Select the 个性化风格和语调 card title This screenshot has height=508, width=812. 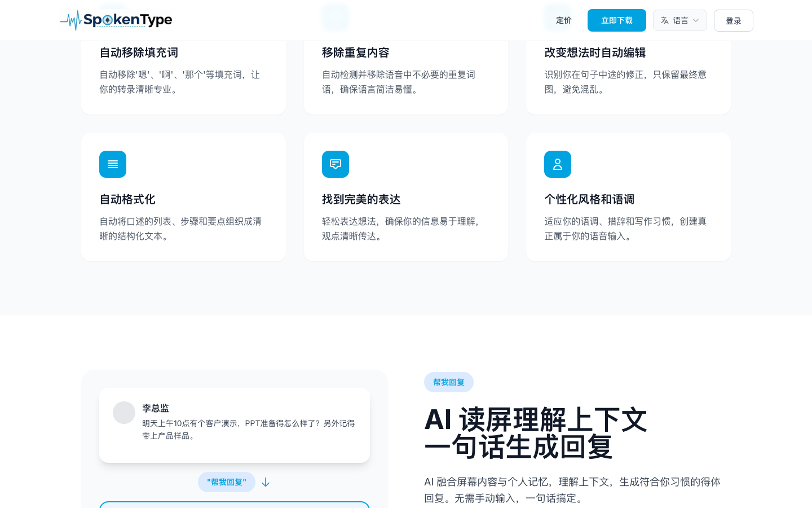coord(589,199)
